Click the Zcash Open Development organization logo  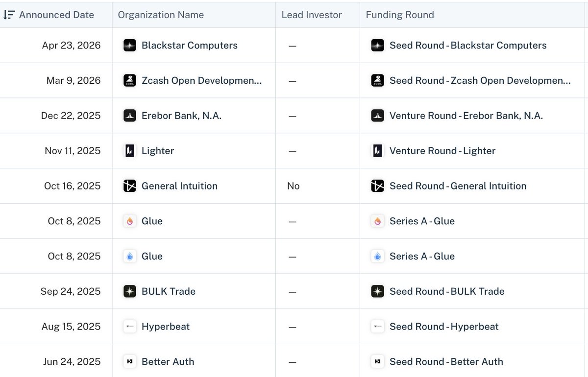tap(130, 81)
